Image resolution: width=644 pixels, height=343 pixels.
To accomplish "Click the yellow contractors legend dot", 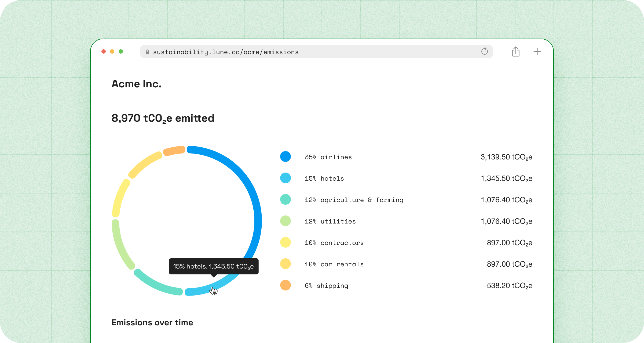I will (x=285, y=242).
